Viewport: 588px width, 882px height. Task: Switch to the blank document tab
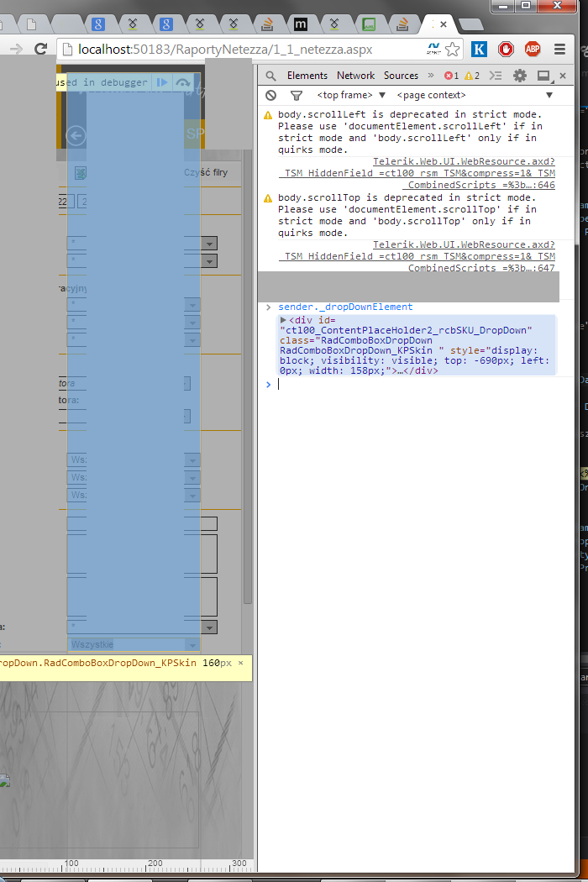point(32,24)
